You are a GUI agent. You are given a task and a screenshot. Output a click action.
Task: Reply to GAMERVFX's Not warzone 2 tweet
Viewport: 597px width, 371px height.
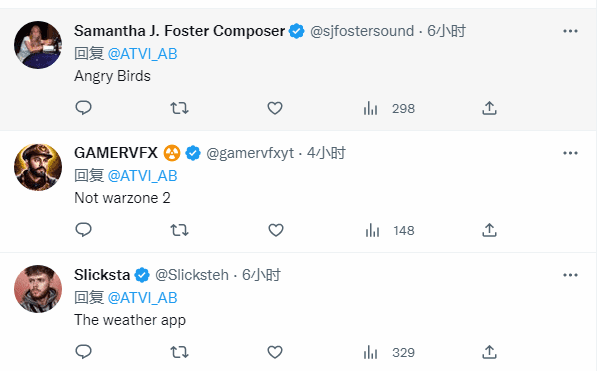83,230
